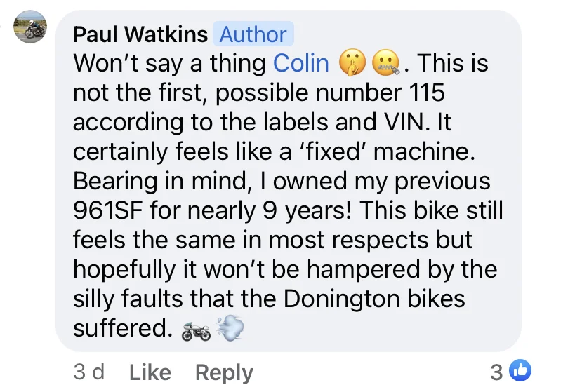Open the Colin mention link
Image resolution: width=582 pixels, height=392 pixels.
tap(301, 63)
